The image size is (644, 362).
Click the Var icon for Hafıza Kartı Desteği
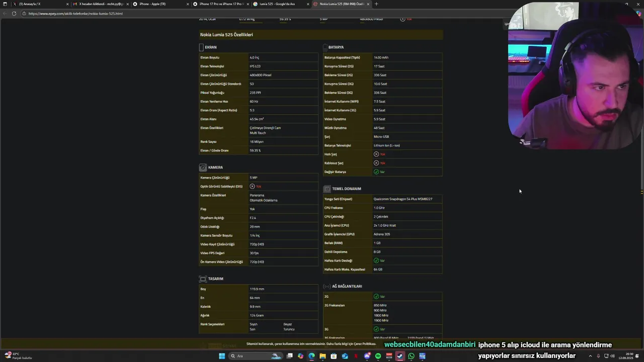coord(376,260)
